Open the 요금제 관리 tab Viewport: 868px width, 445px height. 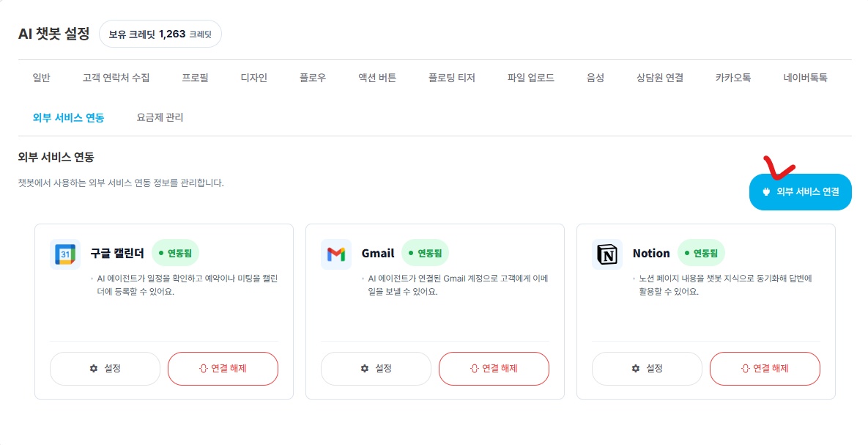(160, 117)
